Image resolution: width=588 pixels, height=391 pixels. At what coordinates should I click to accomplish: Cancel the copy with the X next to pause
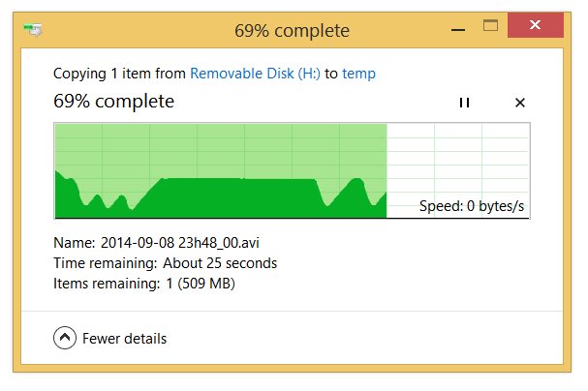[520, 103]
